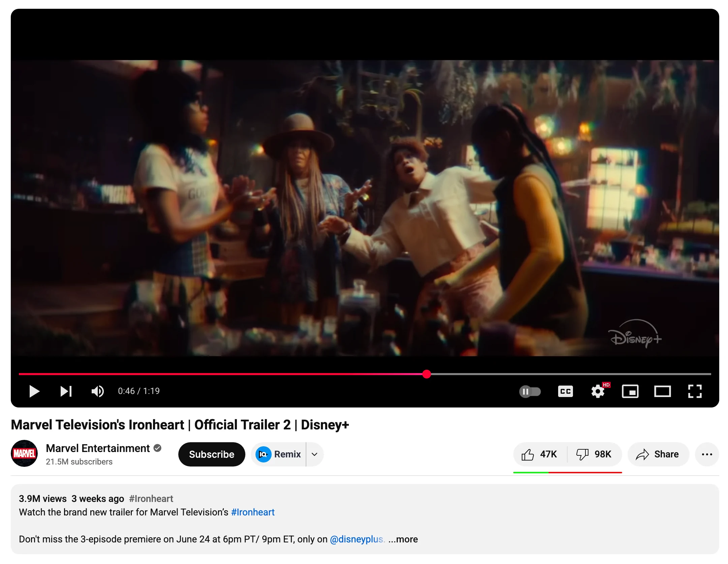Toggle the autoplay switch
The image size is (728, 564).
point(530,391)
